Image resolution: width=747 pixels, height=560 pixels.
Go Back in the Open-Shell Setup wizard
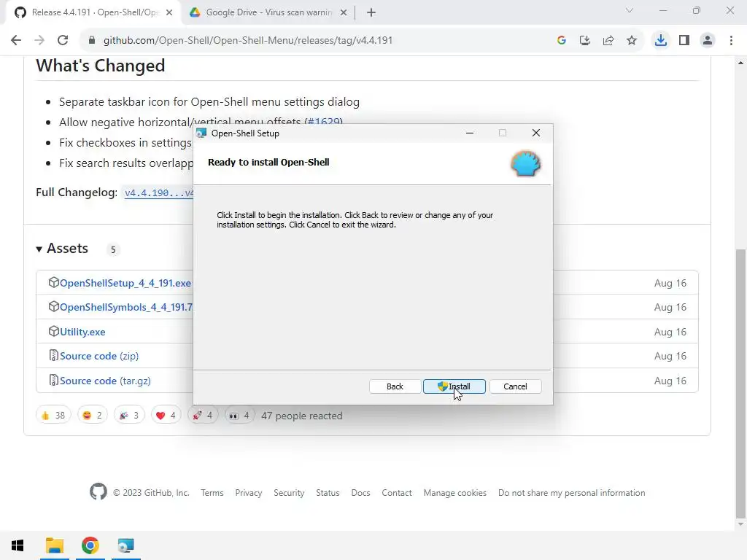[395, 386]
